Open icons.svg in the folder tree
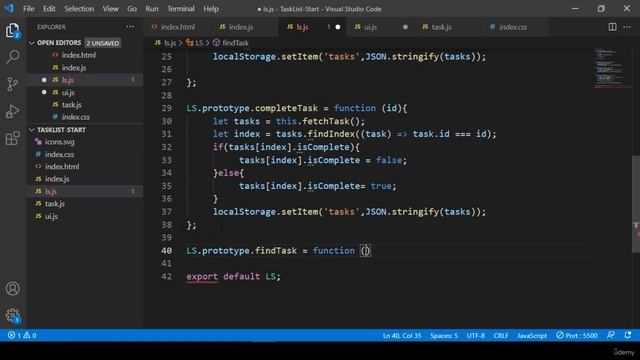The image size is (640, 360). (x=85, y=142)
